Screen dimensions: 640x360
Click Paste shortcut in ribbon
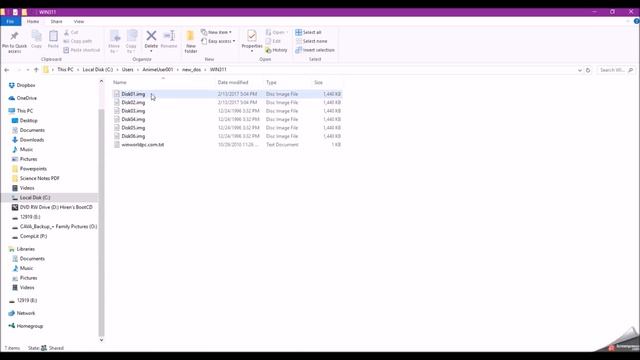[82, 50]
